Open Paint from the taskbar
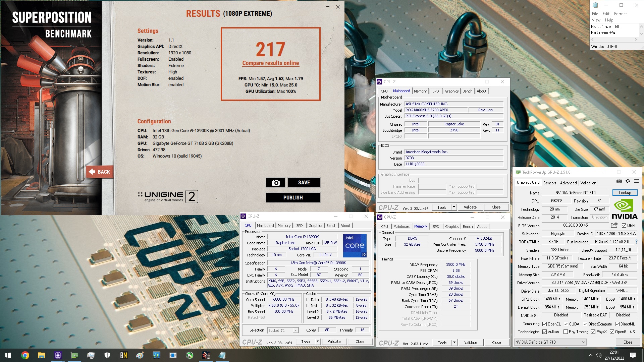The image size is (644, 362). click(140, 355)
